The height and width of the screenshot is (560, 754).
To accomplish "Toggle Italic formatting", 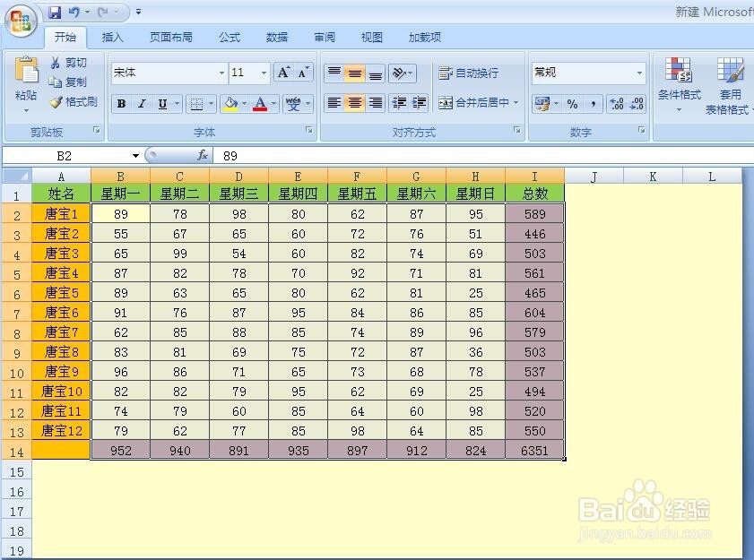I will 142,103.
